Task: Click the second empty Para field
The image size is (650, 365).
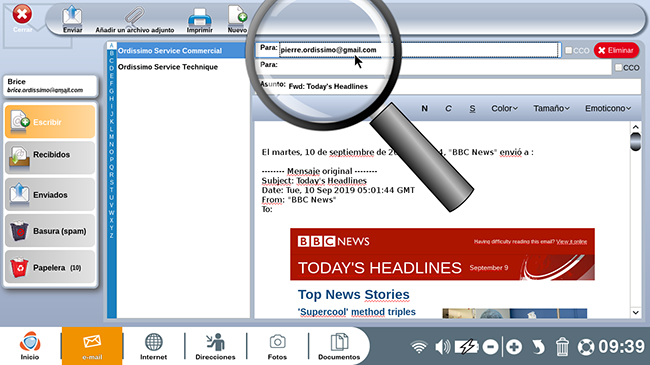Action: [445, 67]
